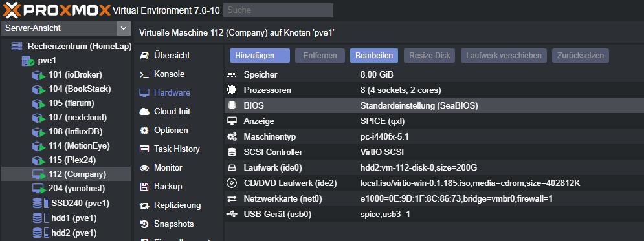The height and width of the screenshot is (241, 644).
Task: Select the Cloud-Init cloud icon
Action: 144,112
